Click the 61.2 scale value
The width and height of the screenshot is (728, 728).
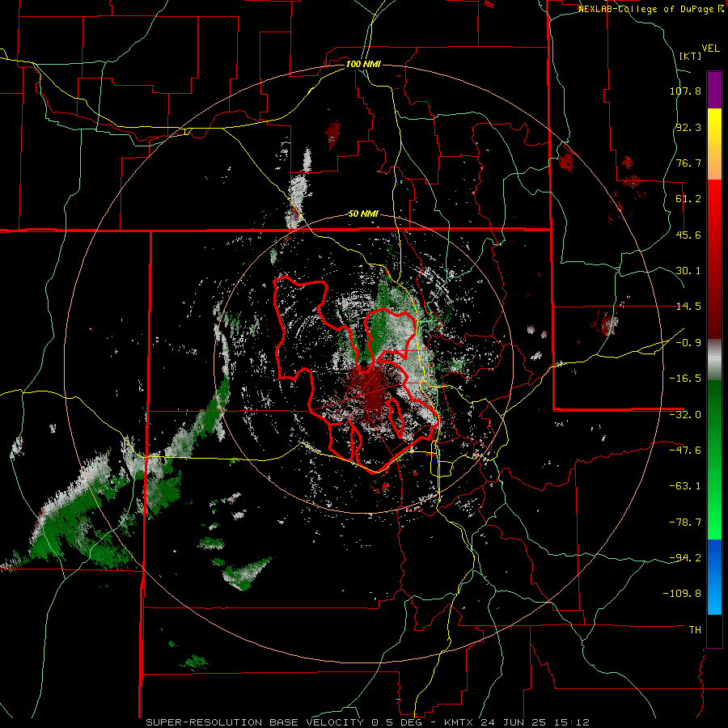[688, 199]
